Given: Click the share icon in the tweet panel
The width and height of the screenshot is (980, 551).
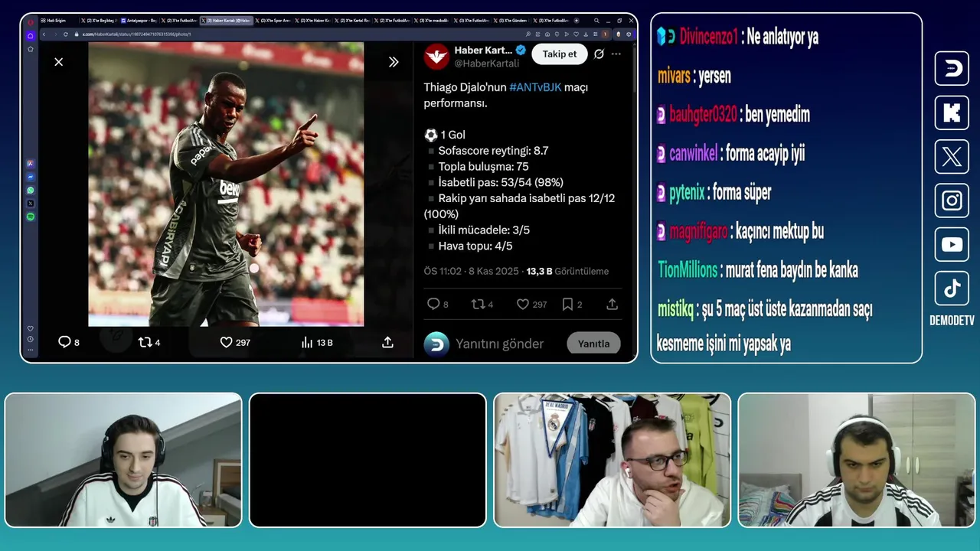Looking at the screenshot, I should pos(612,304).
